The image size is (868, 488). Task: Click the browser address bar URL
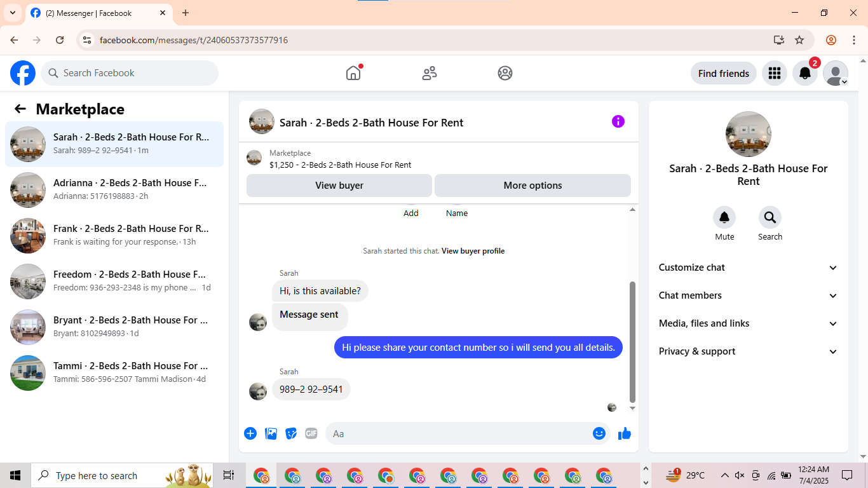point(194,40)
